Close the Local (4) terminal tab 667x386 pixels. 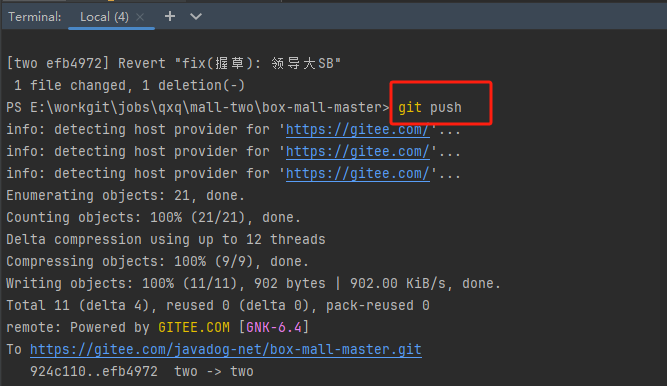point(140,17)
